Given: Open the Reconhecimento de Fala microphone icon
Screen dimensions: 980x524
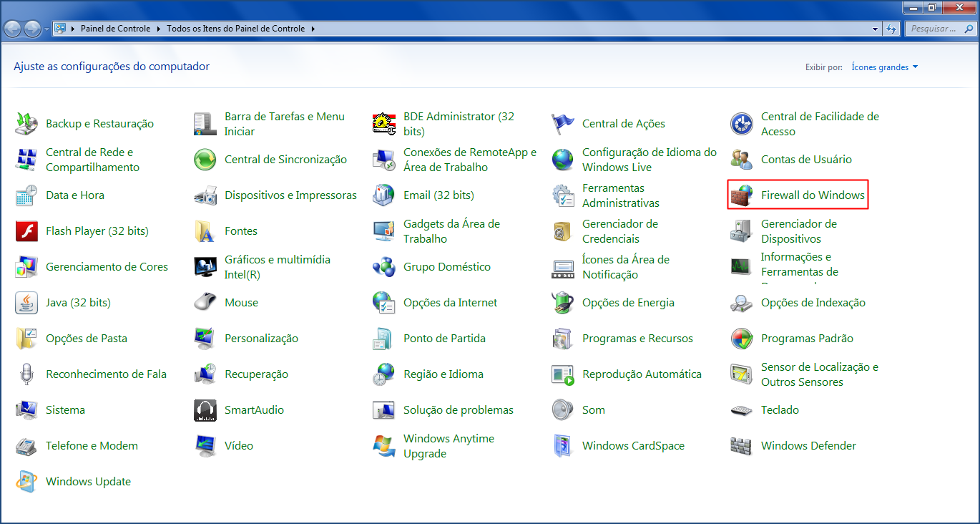Looking at the screenshot, I should pos(26,374).
